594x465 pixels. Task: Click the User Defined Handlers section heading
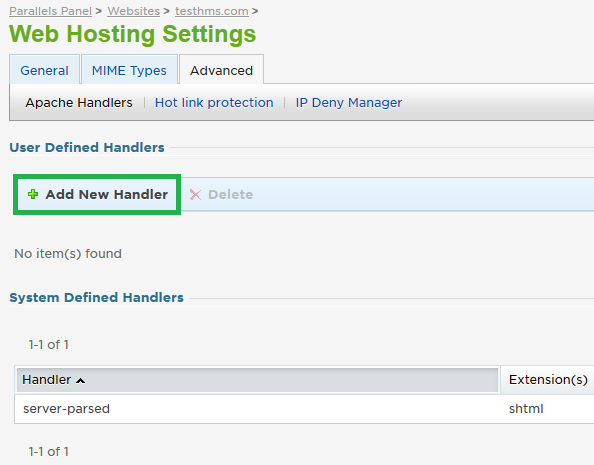[87, 147]
